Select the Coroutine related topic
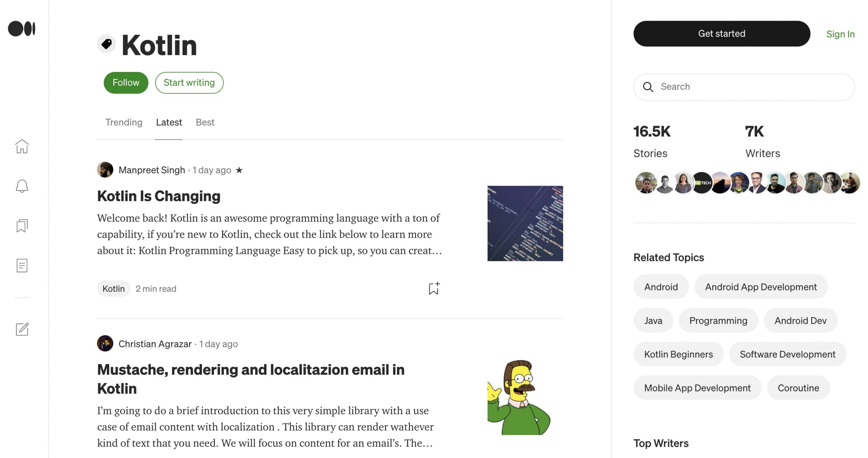 coord(798,388)
